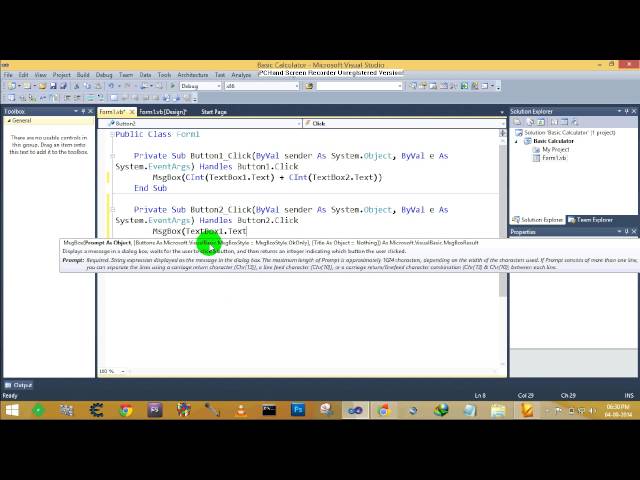The height and width of the screenshot is (480, 640).
Task: Toggle auto-hide pin on Solution Explorer
Action: (x=627, y=111)
